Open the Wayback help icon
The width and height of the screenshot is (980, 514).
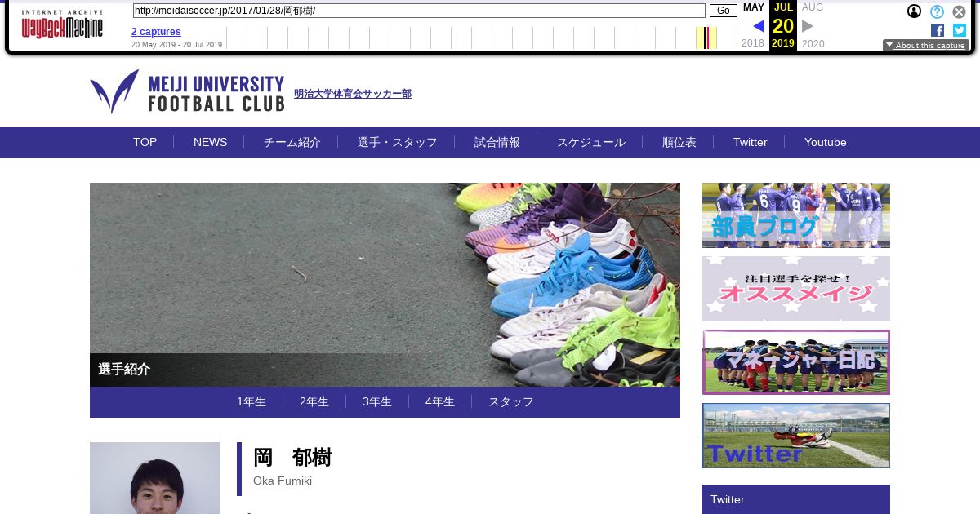938,11
